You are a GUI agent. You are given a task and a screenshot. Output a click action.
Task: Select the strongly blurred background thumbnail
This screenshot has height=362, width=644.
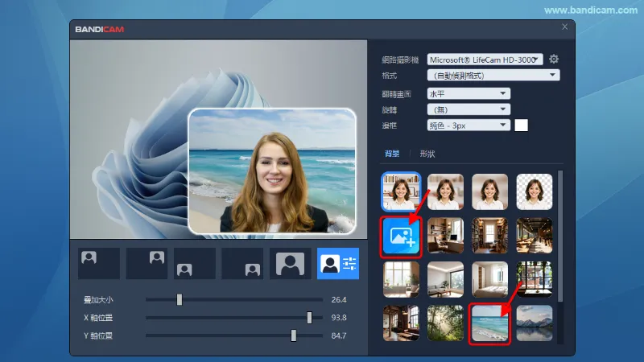490,191
